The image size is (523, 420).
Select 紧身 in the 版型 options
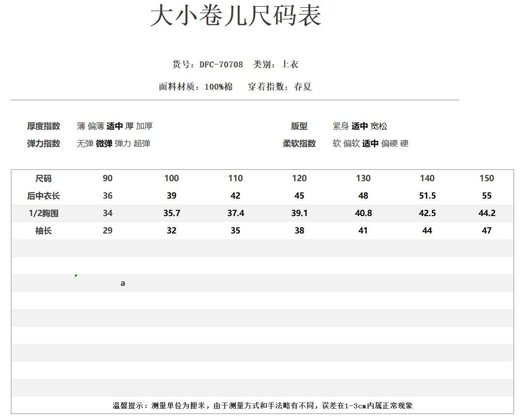(x=341, y=126)
